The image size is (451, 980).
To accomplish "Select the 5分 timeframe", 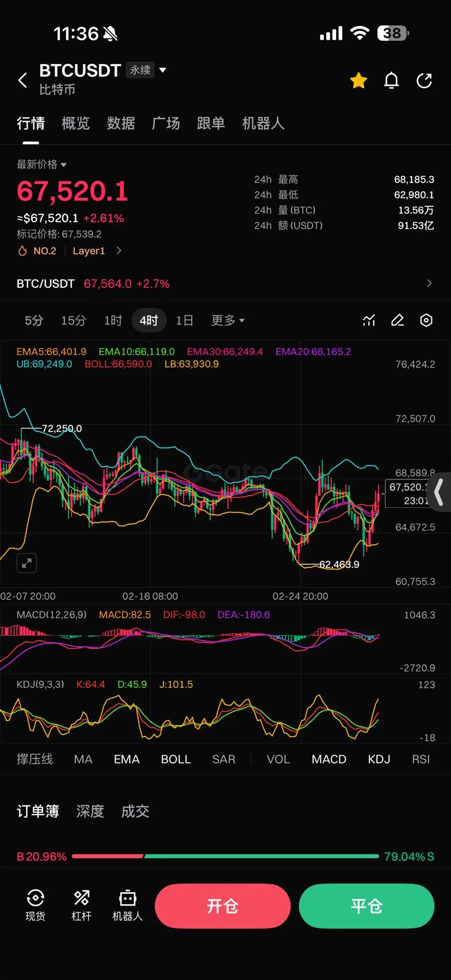I will [x=34, y=321].
